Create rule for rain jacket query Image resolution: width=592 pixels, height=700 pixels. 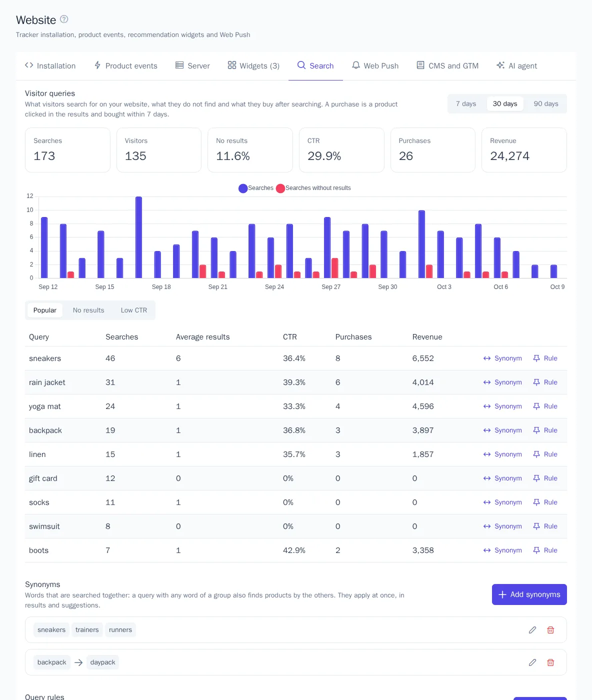(545, 382)
